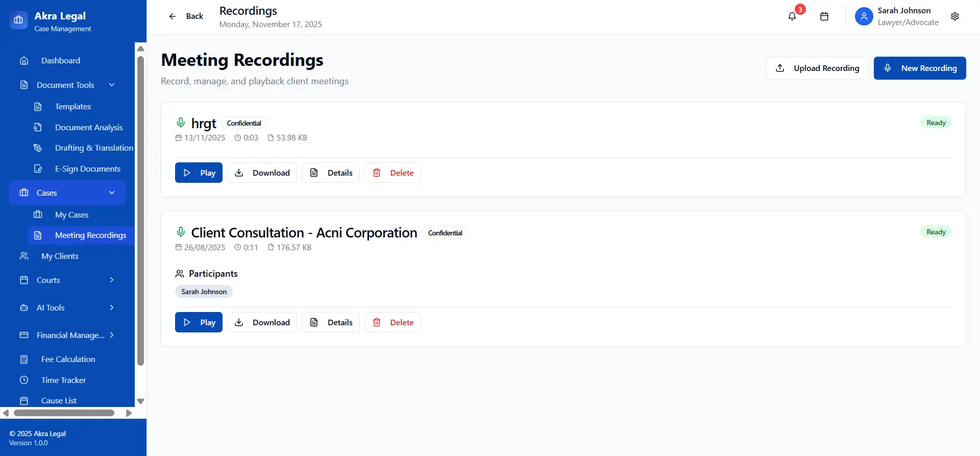The image size is (980, 456).
Task: Click Upload Recording button
Action: click(817, 68)
